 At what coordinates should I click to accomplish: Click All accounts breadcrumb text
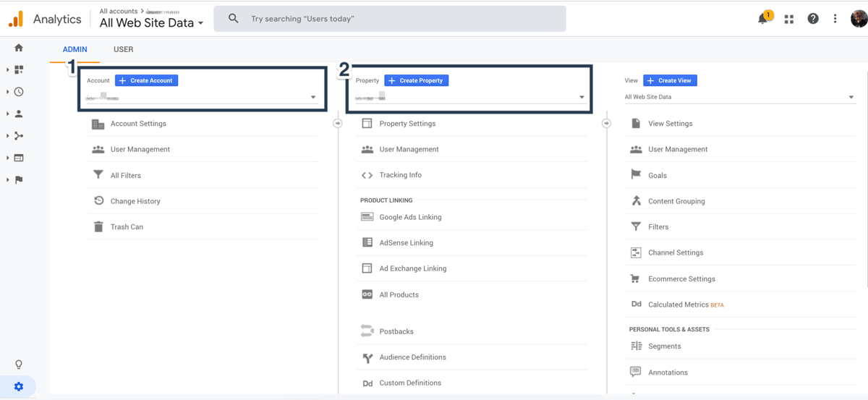119,12
